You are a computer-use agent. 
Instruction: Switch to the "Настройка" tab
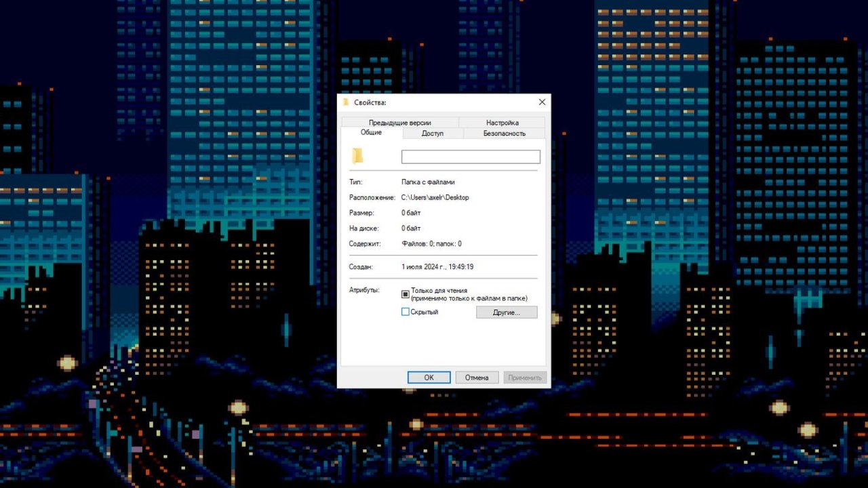coord(502,122)
